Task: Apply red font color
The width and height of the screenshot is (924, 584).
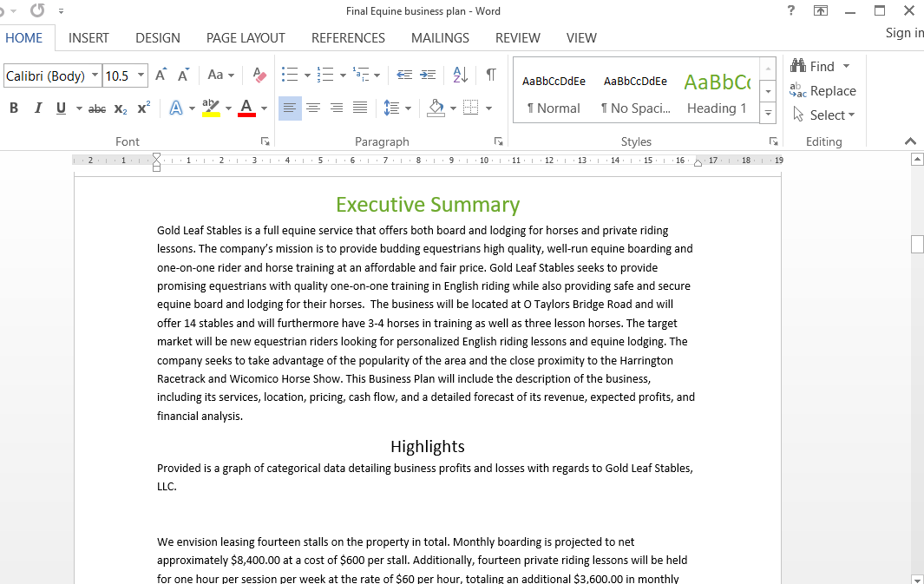Action: point(246,108)
